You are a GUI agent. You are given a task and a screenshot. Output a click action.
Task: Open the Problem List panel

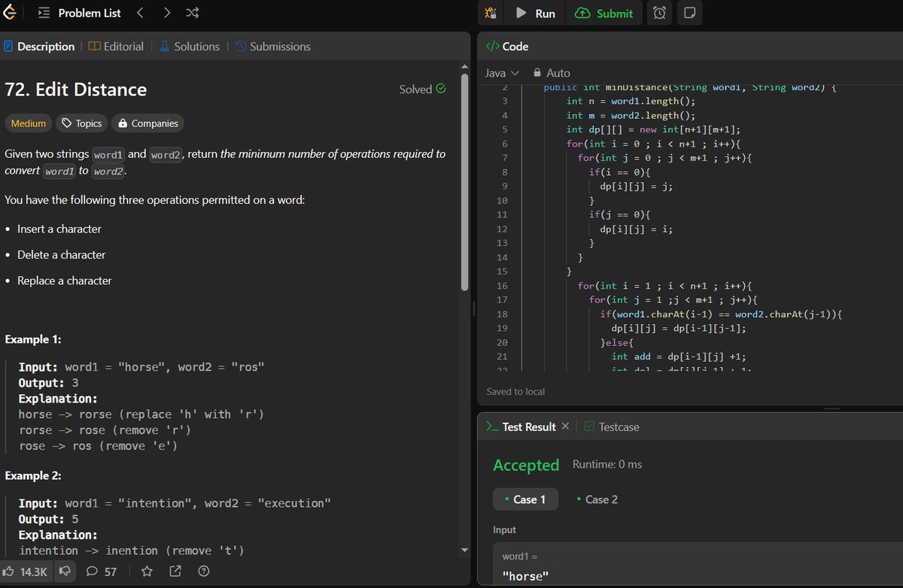coord(79,13)
